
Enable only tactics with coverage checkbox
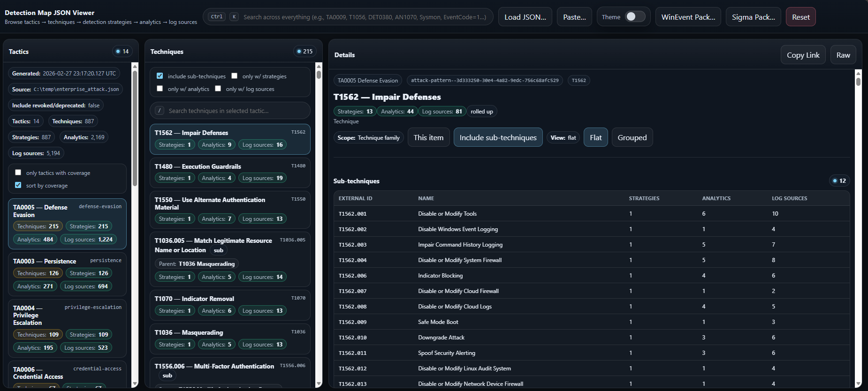[18, 173]
